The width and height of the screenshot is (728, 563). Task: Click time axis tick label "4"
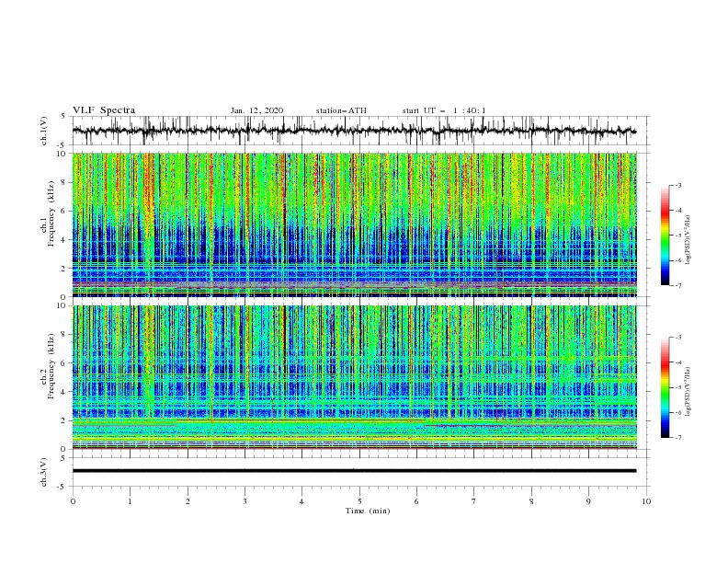point(301,501)
